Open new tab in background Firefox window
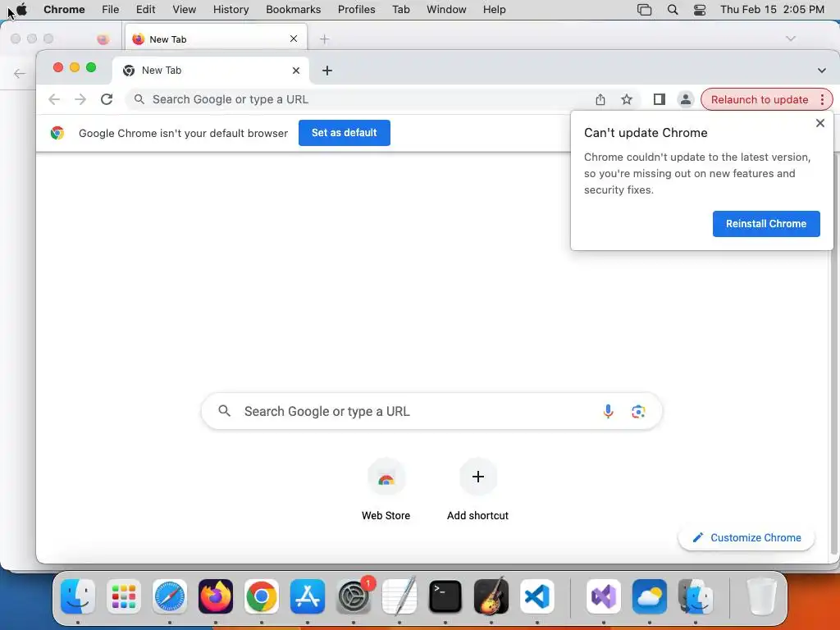 point(324,39)
